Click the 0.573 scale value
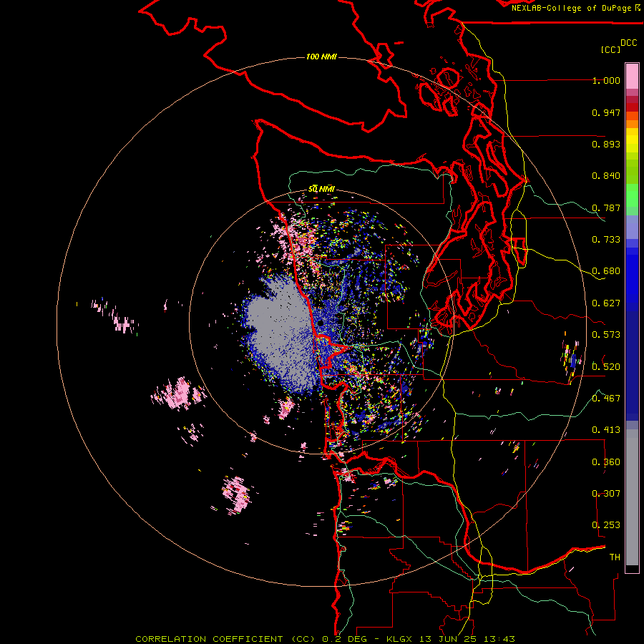The width and height of the screenshot is (644, 644). pos(606,335)
